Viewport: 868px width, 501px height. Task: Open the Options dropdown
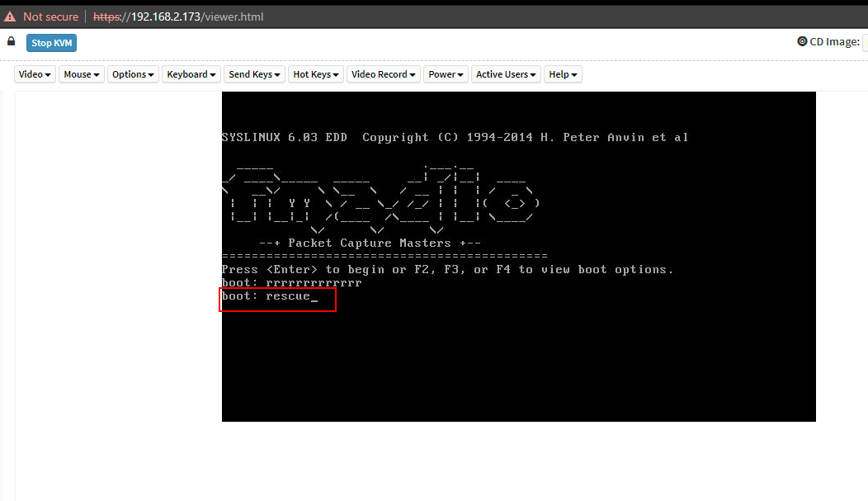pyautogui.click(x=133, y=74)
